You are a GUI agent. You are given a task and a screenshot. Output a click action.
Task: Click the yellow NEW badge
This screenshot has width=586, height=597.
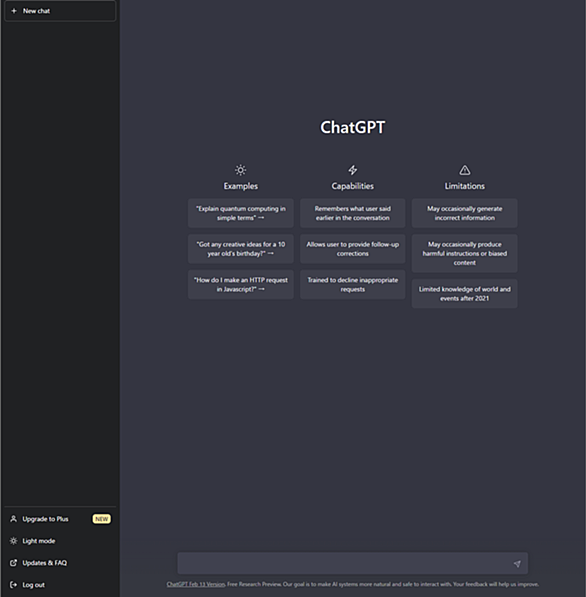point(102,519)
